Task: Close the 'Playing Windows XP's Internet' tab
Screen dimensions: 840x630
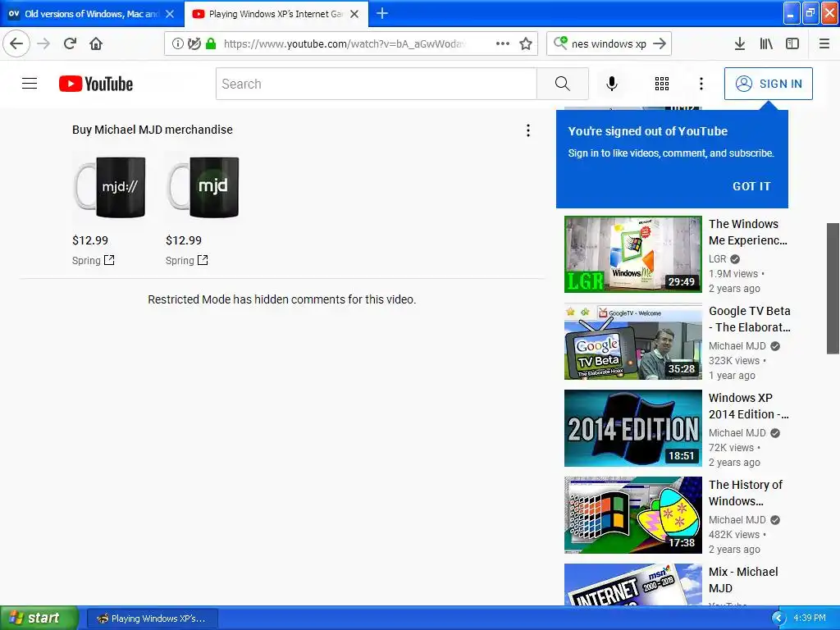Action: click(x=354, y=14)
